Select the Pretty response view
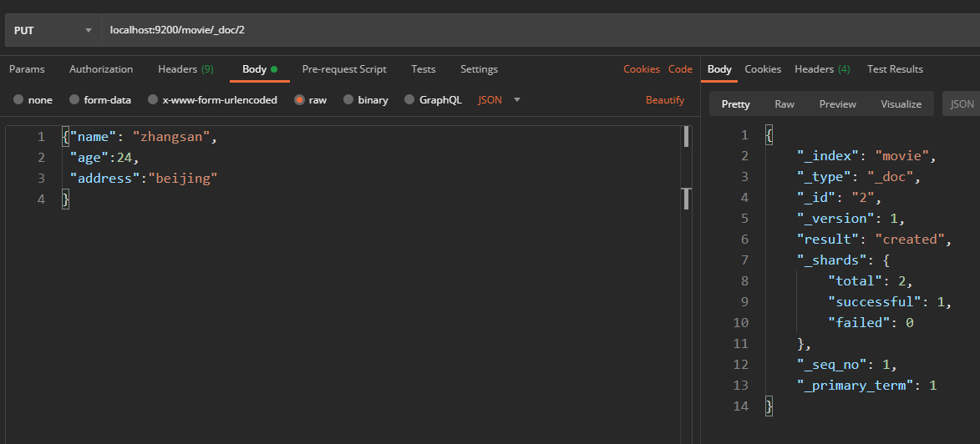Image resolution: width=980 pixels, height=444 pixels. (735, 104)
